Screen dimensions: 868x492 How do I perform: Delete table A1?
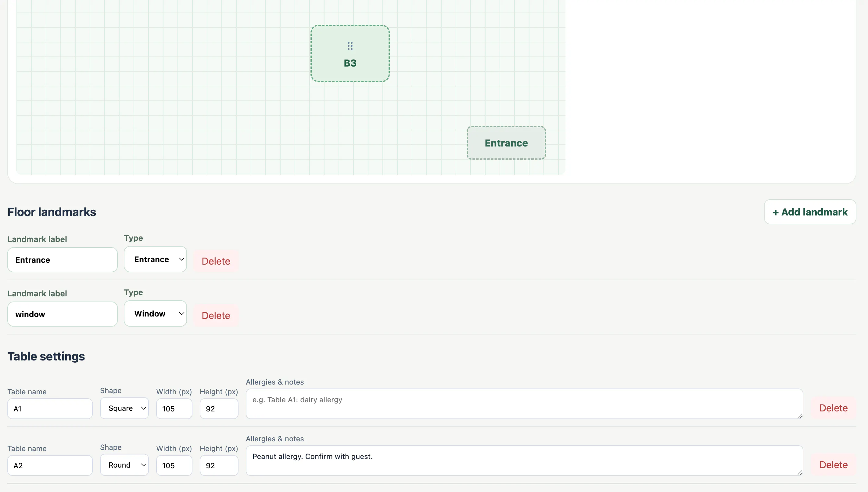(x=834, y=408)
